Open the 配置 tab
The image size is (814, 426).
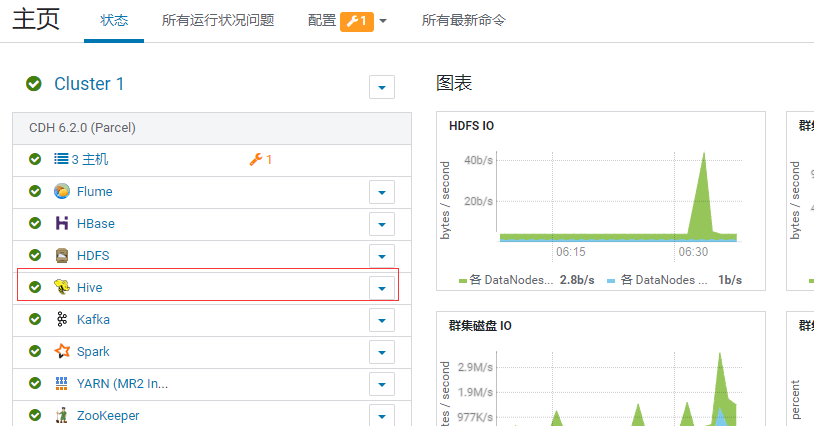(x=322, y=21)
